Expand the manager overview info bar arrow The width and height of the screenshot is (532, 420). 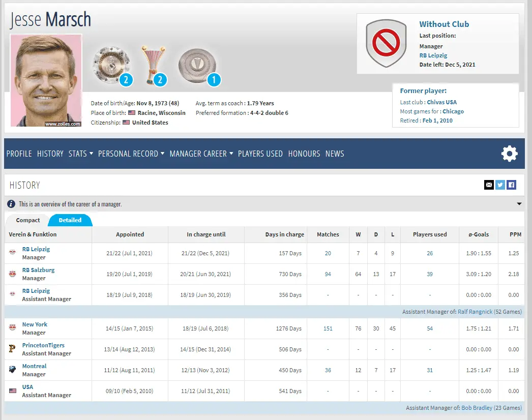point(519,204)
